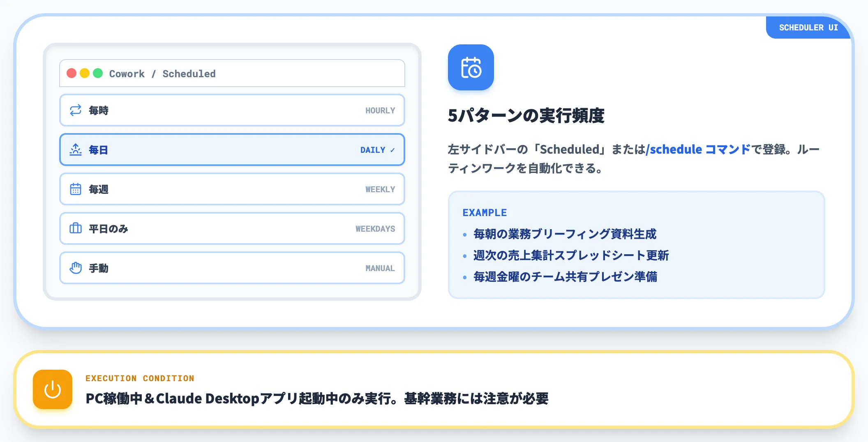Viewport: 868px width, 442px height.
Task: Click the calendar icon beside 毎週
Action: coord(76,189)
